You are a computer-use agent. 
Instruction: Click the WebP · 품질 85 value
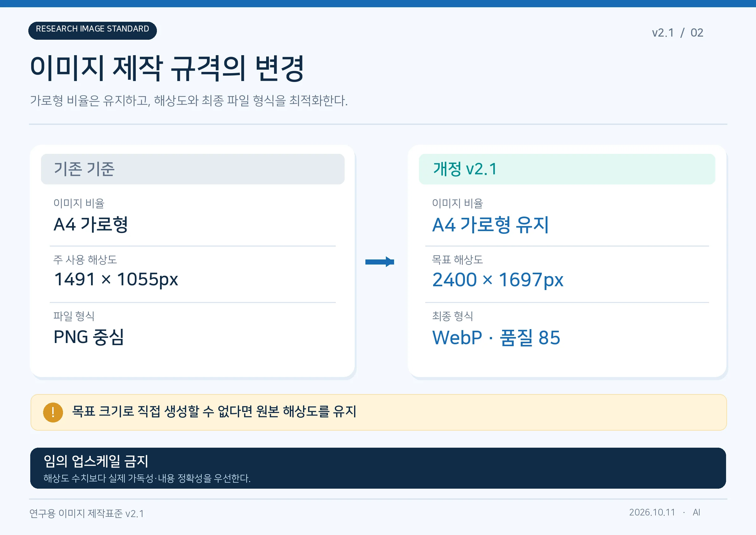pyautogui.click(x=496, y=338)
